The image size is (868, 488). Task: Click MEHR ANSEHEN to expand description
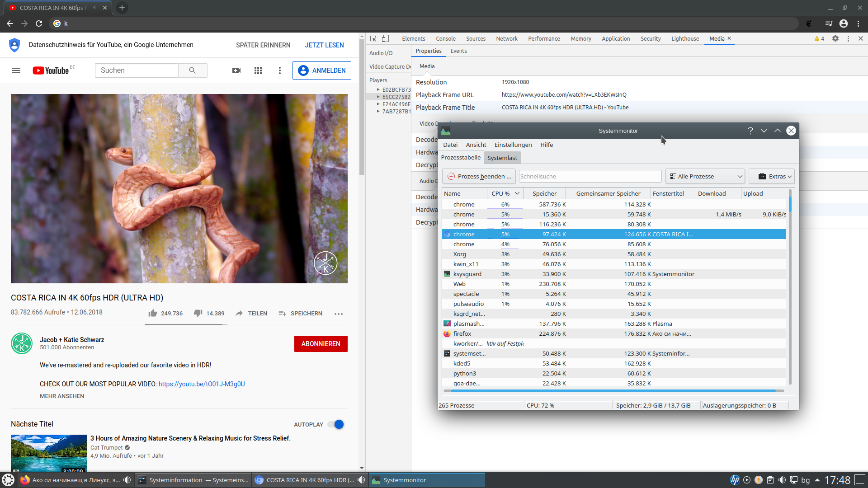click(x=62, y=396)
